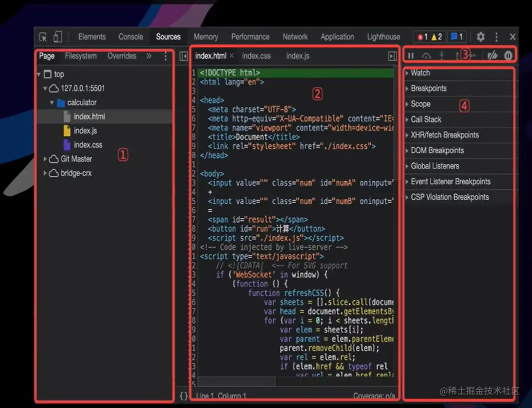Viewport: 532px width, 408px height.
Task: Select the Page navigator tab
Action: click(x=47, y=56)
